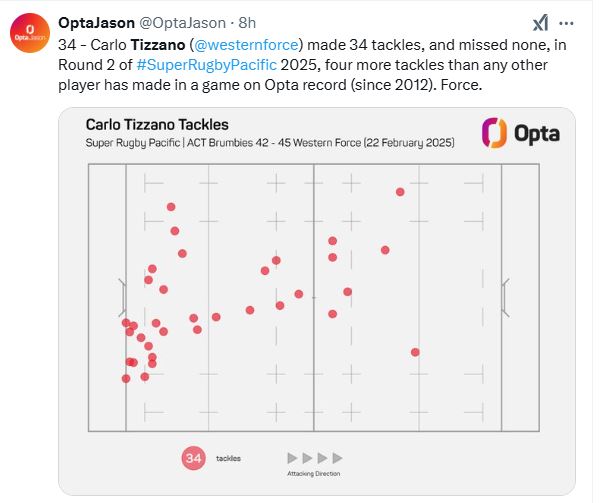This screenshot has width=613, height=503.
Task: Click the Opta logo in the chart
Action: (x=521, y=133)
